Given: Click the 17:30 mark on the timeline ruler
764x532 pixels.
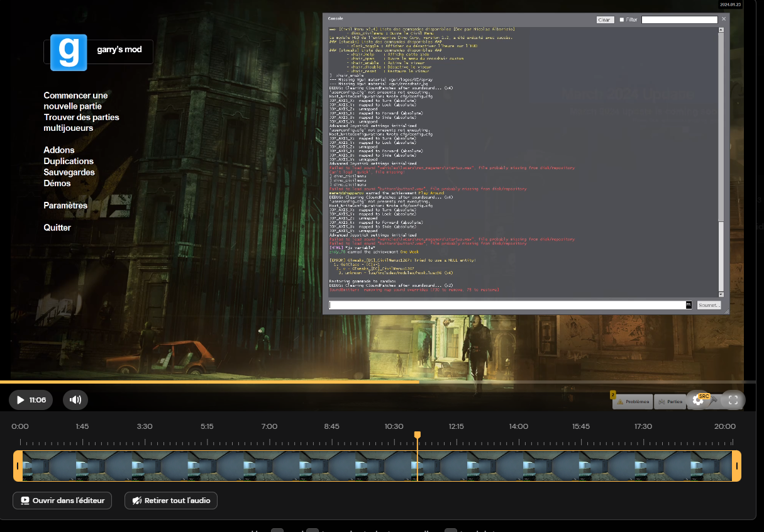Looking at the screenshot, I should pyautogui.click(x=643, y=426).
